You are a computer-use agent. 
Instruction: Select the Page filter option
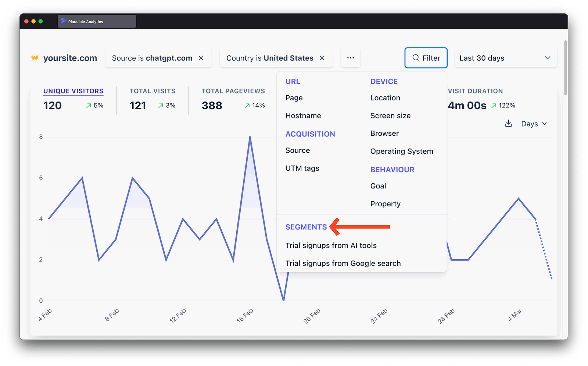294,98
